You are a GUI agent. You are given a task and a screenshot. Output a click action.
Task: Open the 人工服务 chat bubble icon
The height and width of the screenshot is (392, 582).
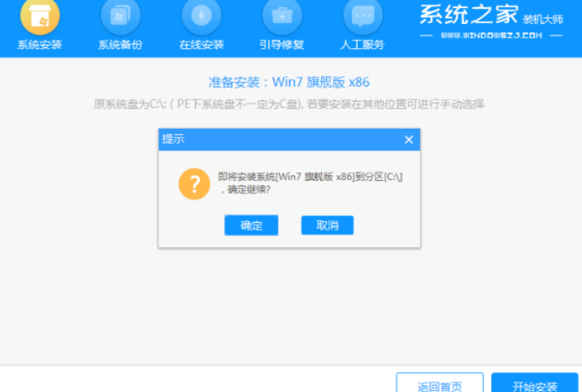coord(363,16)
